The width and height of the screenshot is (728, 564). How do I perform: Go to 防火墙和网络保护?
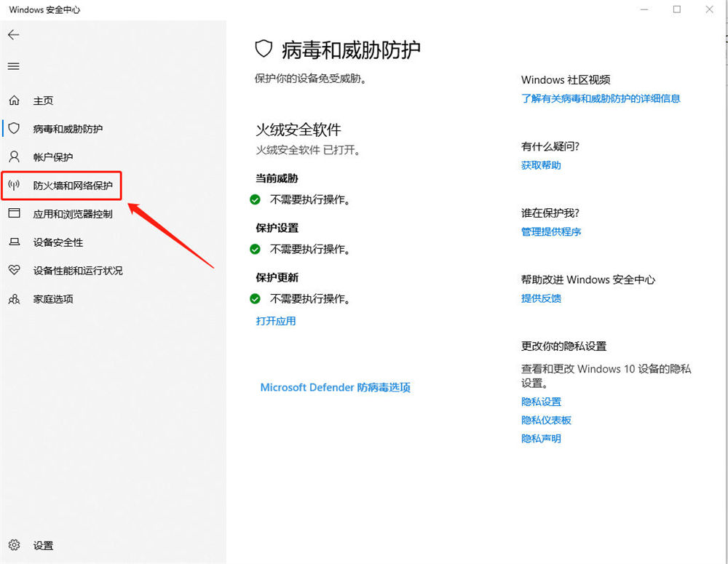[73, 186]
